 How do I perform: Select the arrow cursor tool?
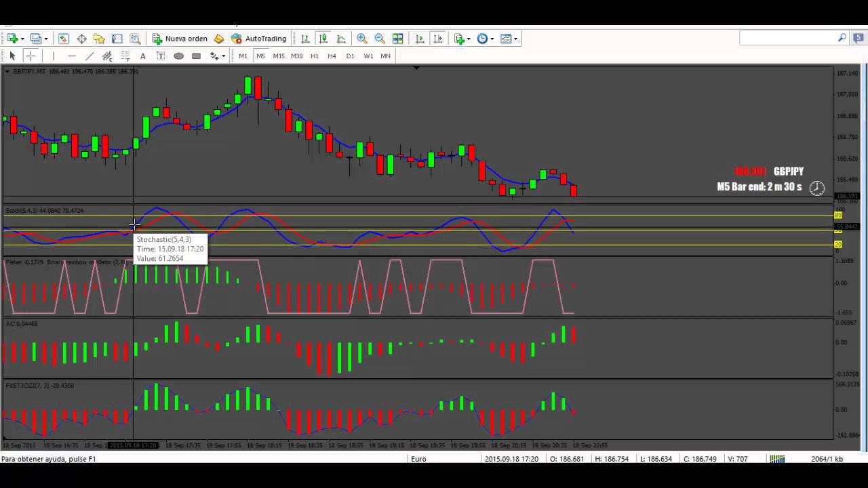pyautogui.click(x=12, y=56)
